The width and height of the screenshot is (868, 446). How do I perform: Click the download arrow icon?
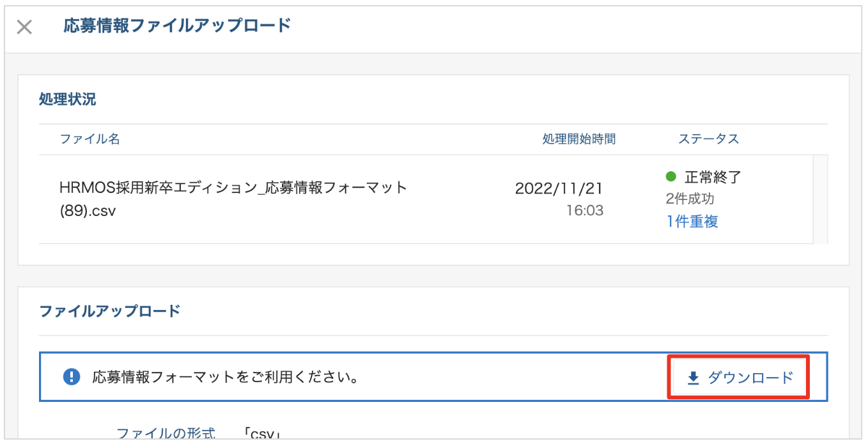point(693,378)
